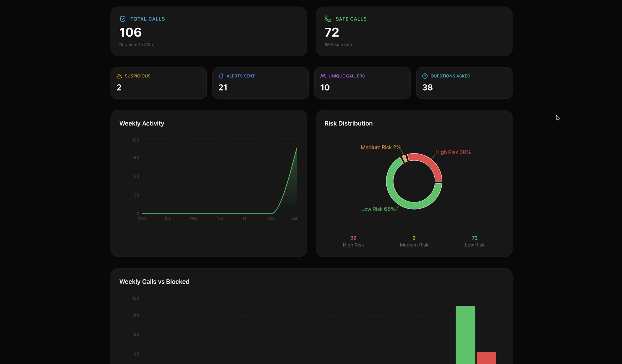Click the warning triangle icon on Suspicious

point(119,76)
